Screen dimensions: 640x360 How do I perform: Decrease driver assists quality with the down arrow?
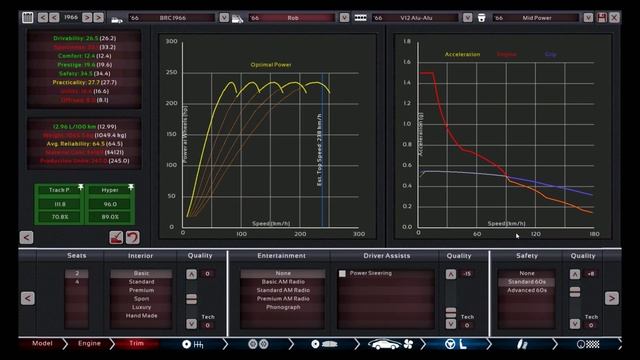451,324
